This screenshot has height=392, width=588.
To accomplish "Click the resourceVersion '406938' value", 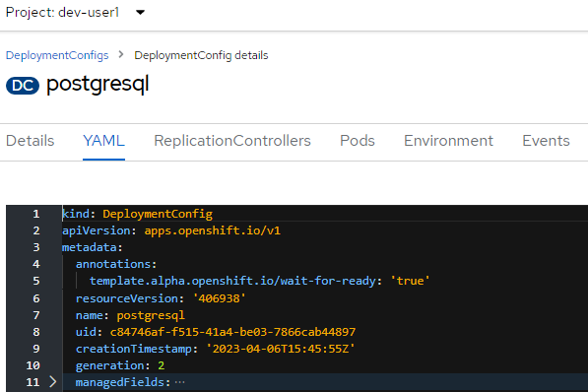I will point(219,298).
